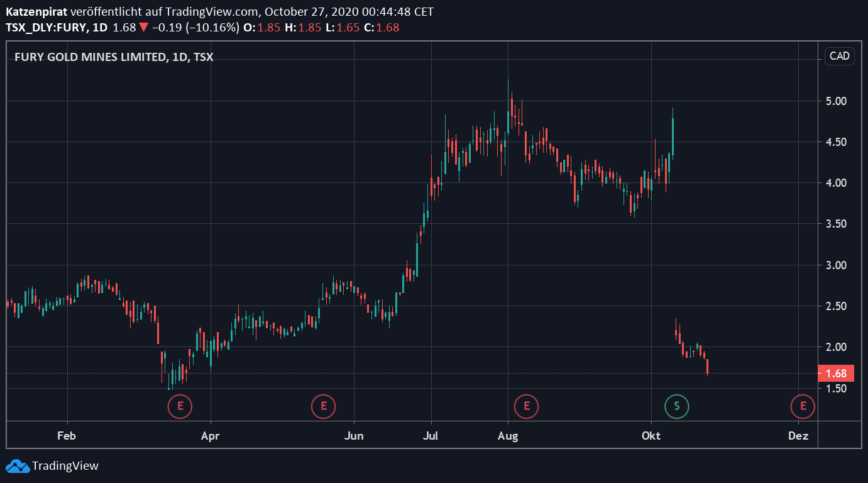Click the 3.50 price axis label
Image resolution: width=868 pixels, height=483 pixels.
pyautogui.click(x=836, y=224)
